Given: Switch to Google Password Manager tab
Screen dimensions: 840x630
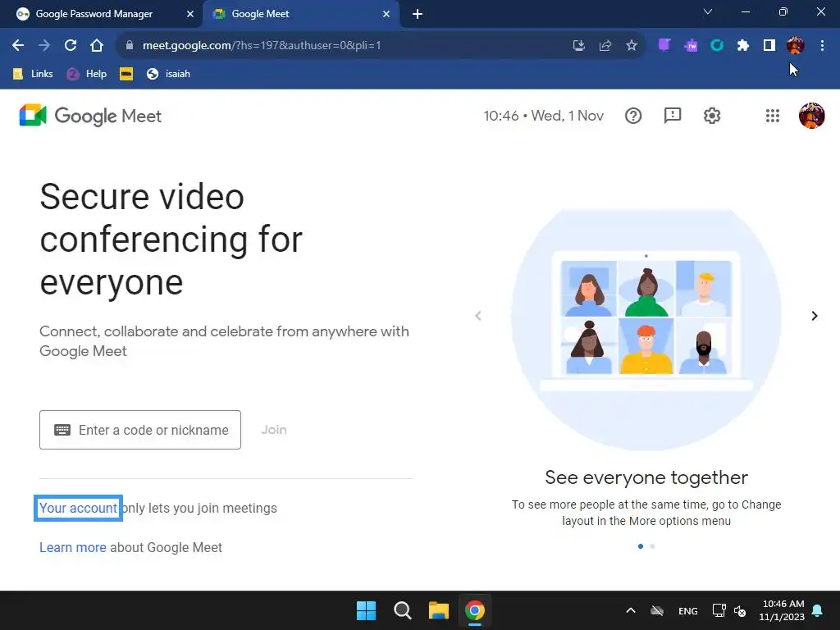Looking at the screenshot, I should [x=94, y=14].
